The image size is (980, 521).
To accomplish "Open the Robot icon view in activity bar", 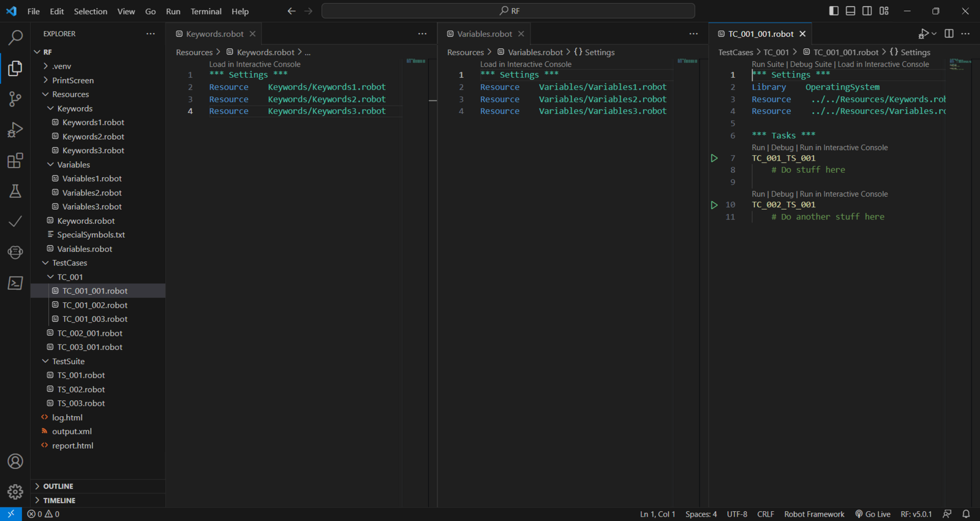I will tap(15, 252).
